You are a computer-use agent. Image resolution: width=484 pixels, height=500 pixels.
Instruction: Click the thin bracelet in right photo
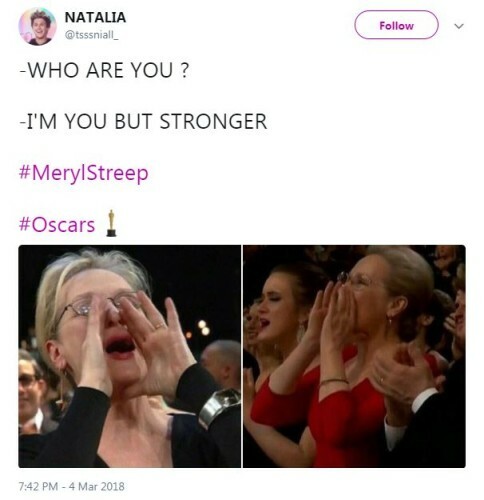pos(334,381)
